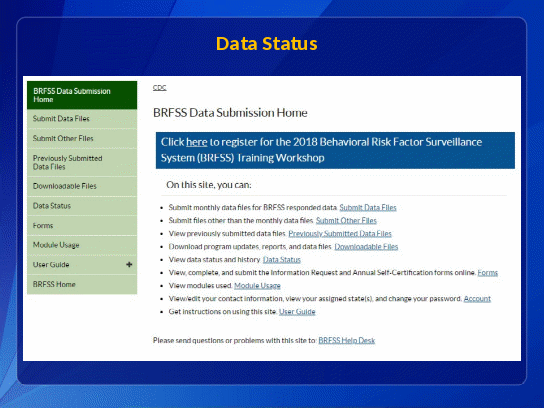The width and height of the screenshot is (544, 408).
Task: Open Downloadable Files in sidebar
Action: tap(82, 186)
